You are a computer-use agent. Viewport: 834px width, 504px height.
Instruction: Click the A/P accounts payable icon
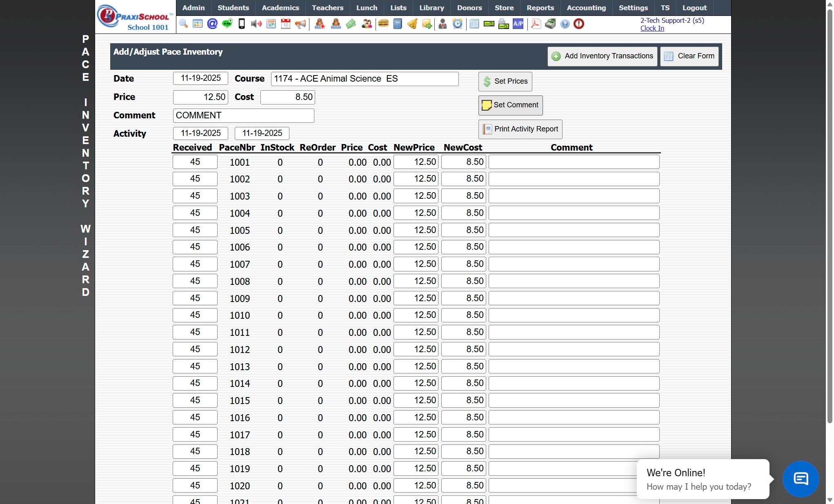pos(518,24)
